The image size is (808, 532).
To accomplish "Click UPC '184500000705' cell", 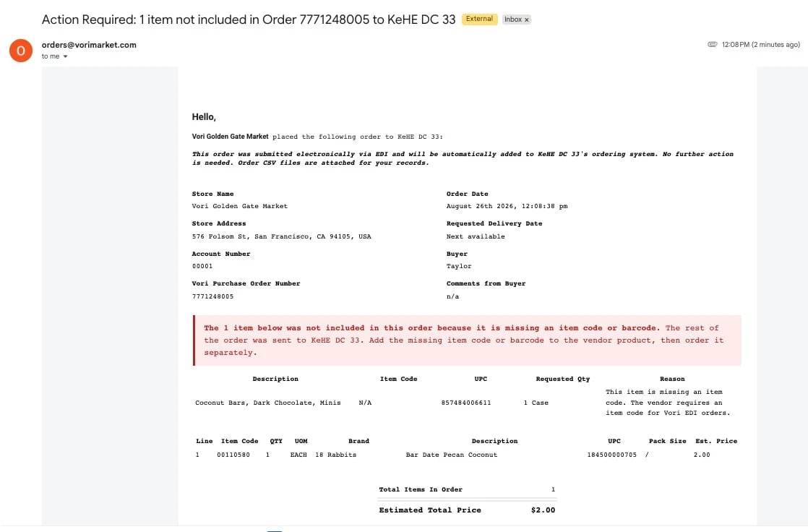I will click(x=612, y=455).
